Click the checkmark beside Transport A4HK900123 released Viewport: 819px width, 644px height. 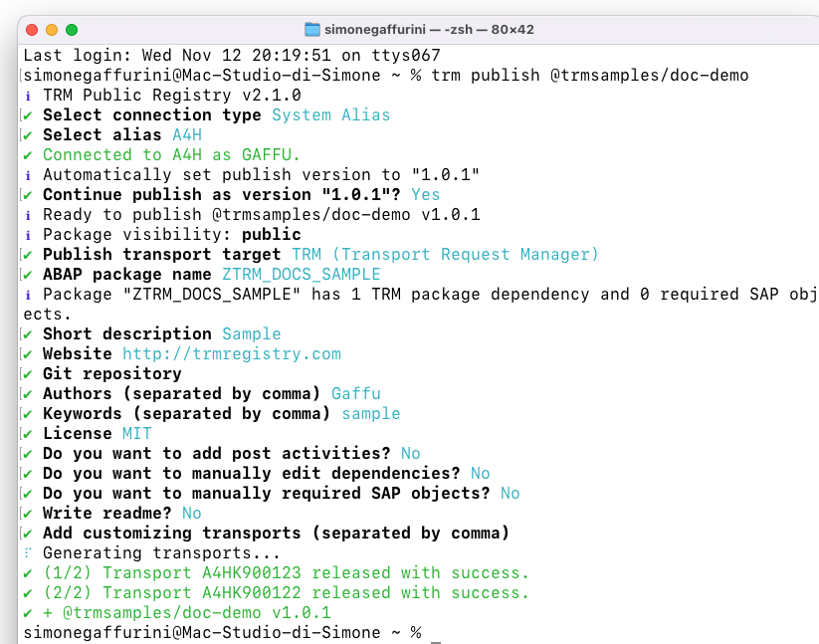click(28, 573)
